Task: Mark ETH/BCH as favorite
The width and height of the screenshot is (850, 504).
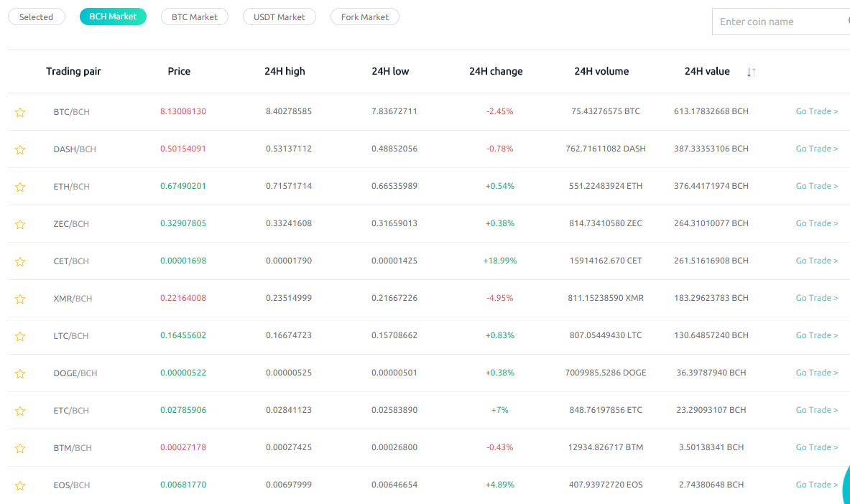Action: pos(20,187)
